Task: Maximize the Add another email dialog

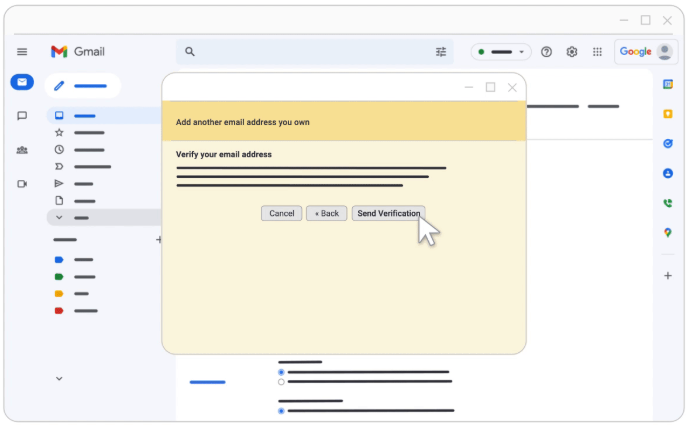Action: tap(490, 87)
